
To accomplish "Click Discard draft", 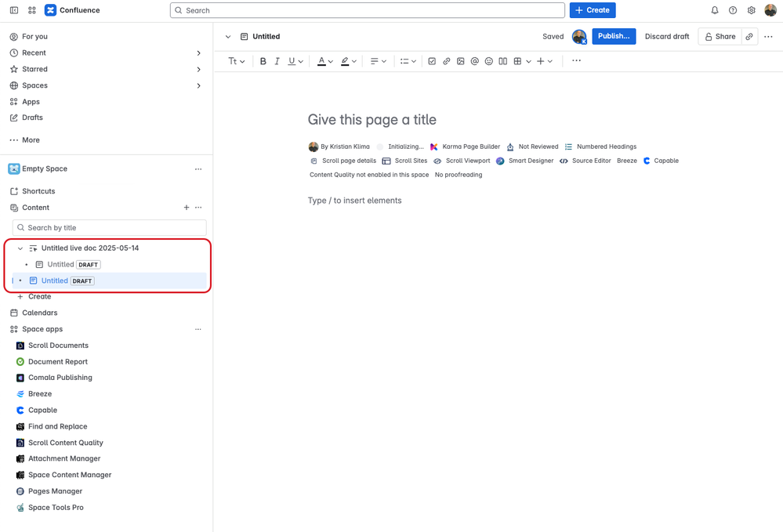I will click(667, 36).
